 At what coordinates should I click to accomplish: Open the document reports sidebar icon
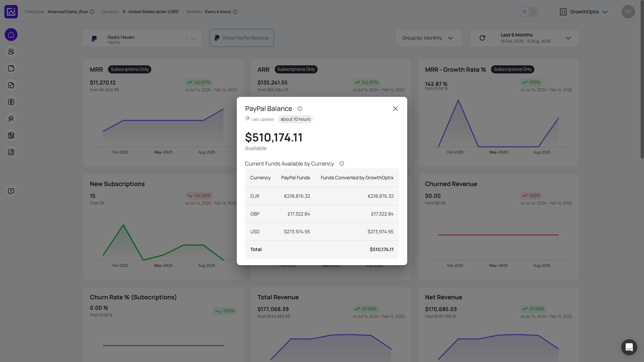coord(11,85)
